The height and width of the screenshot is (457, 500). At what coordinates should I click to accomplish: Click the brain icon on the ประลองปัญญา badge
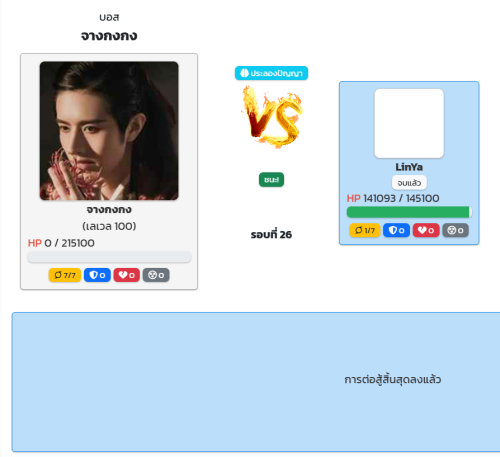[244, 73]
